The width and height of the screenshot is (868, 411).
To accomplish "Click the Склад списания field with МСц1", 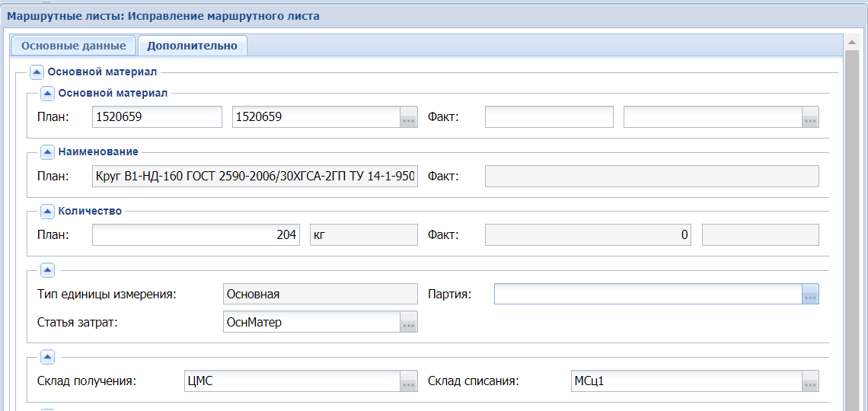I will (684, 382).
